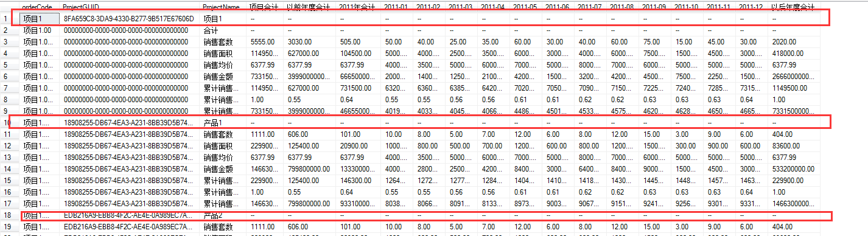Image resolution: width=868 pixels, height=236 pixels.
Task: Select the ProjectName column header
Action: pos(221,7)
